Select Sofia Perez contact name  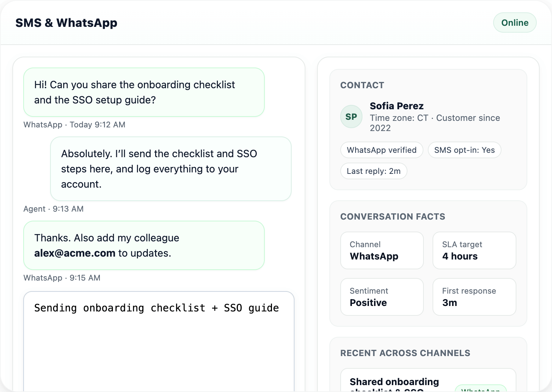[x=397, y=106]
